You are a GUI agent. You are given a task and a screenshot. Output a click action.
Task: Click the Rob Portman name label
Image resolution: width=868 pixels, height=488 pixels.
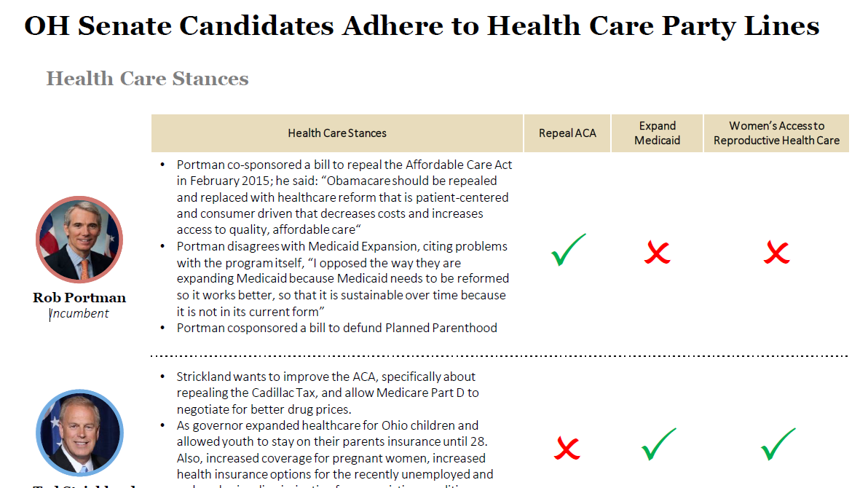[79, 298]
